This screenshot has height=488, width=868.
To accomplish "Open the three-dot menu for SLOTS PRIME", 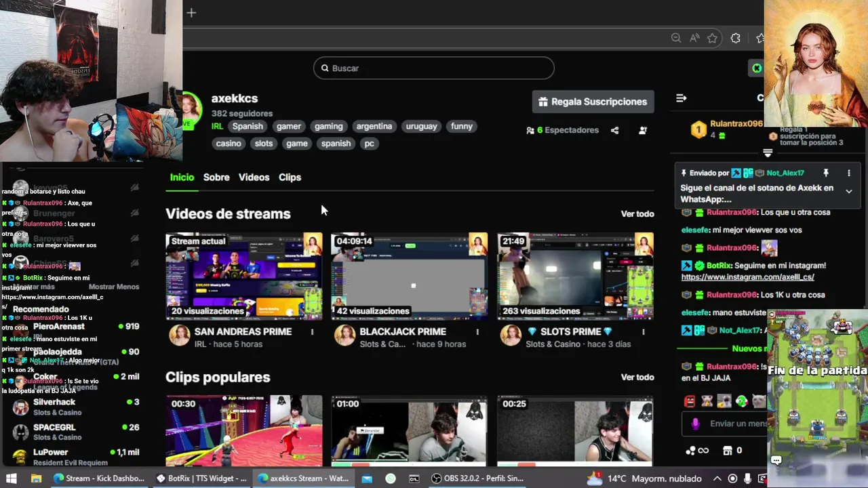I will [x=643, y=332].
